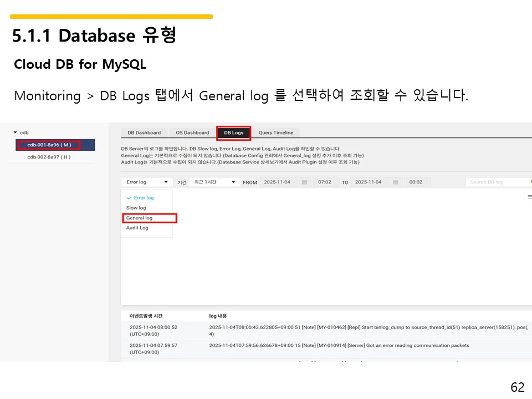The width and height of the screenshot is (532, 399).
Task: Choose General log in the dropdown list
Action: coord(140,218)
